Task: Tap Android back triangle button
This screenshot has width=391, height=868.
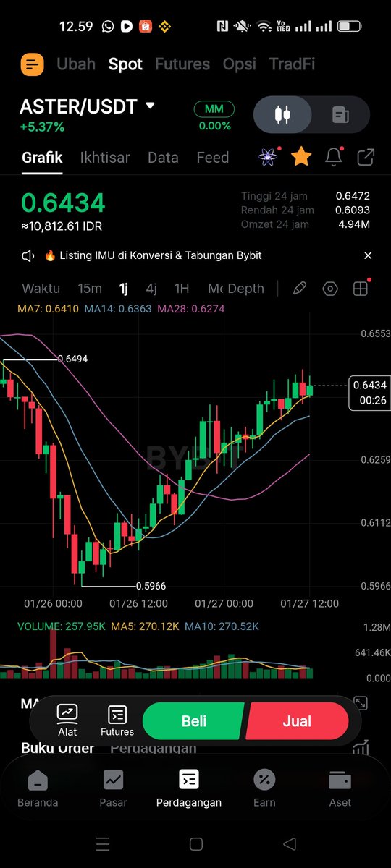Action: 290,843
